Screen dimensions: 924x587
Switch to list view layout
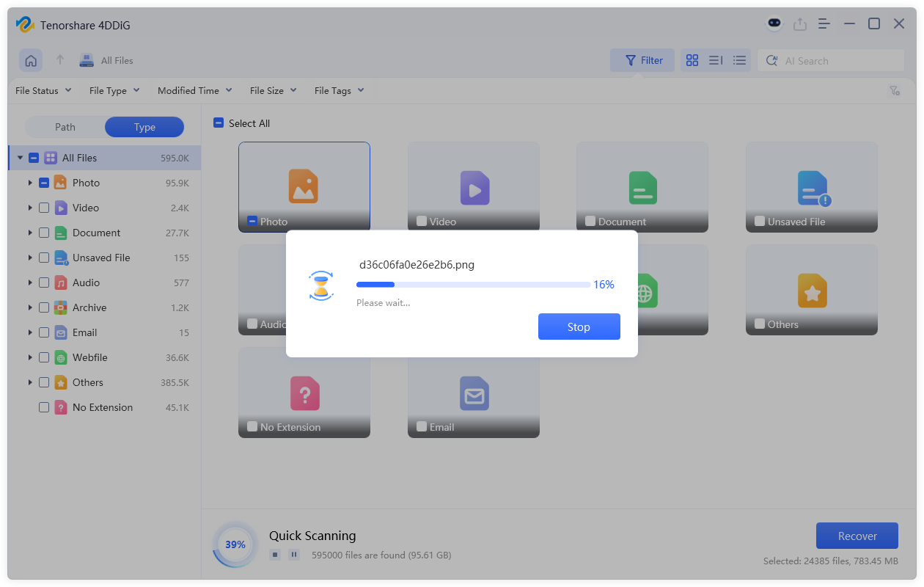point(739,61)
